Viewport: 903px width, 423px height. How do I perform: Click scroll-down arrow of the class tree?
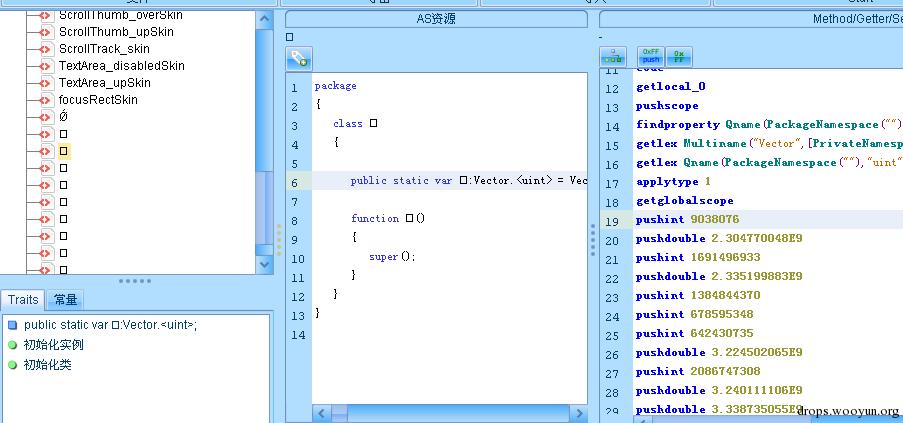pyautogui.click(x=264, y=264)
